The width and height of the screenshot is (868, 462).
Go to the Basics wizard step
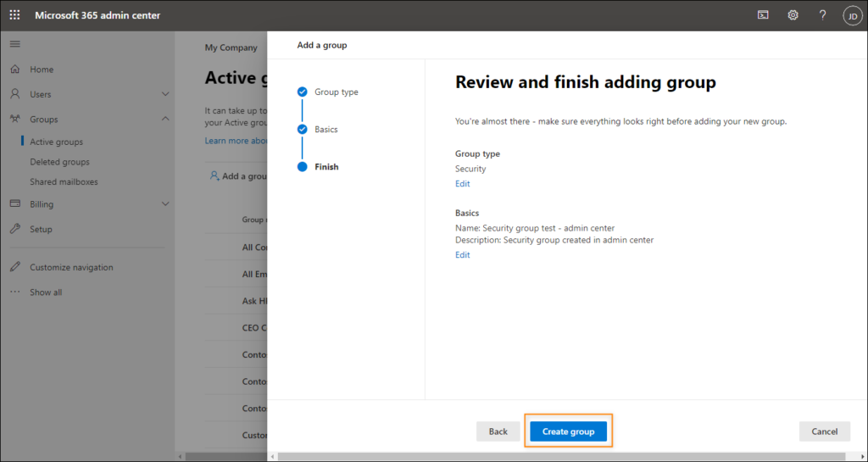pyautogui.click(x=326, y=130)
